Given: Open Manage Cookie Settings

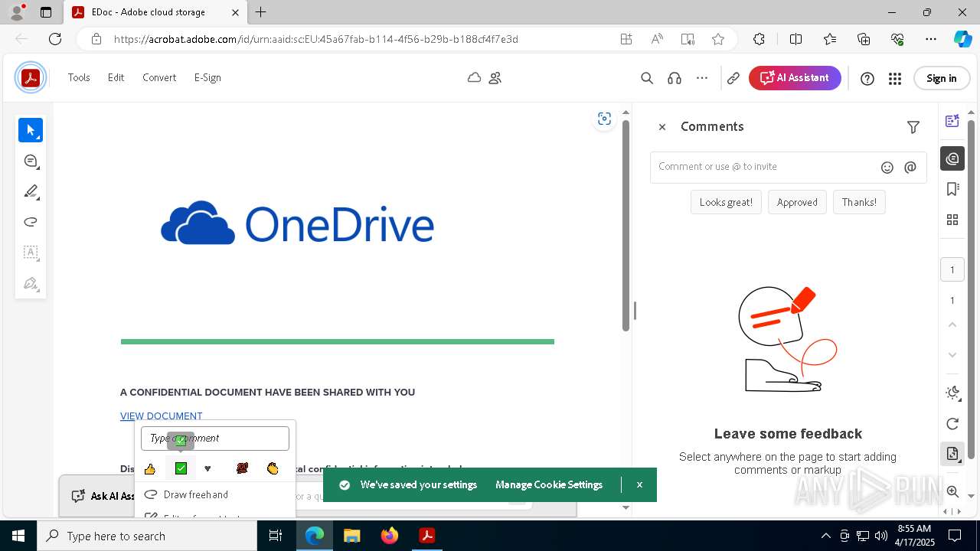Looking at the screenshot, I should coord(549,484).
